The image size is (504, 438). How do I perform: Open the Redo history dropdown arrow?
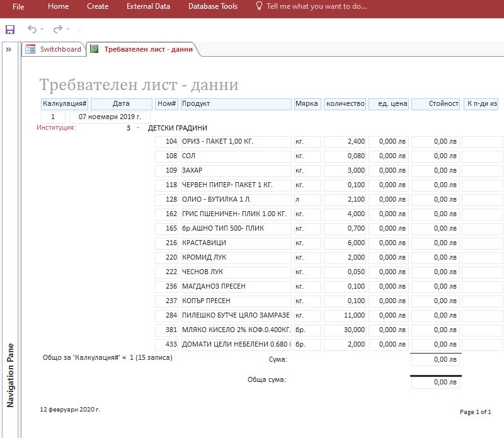(x=67, y=30)
